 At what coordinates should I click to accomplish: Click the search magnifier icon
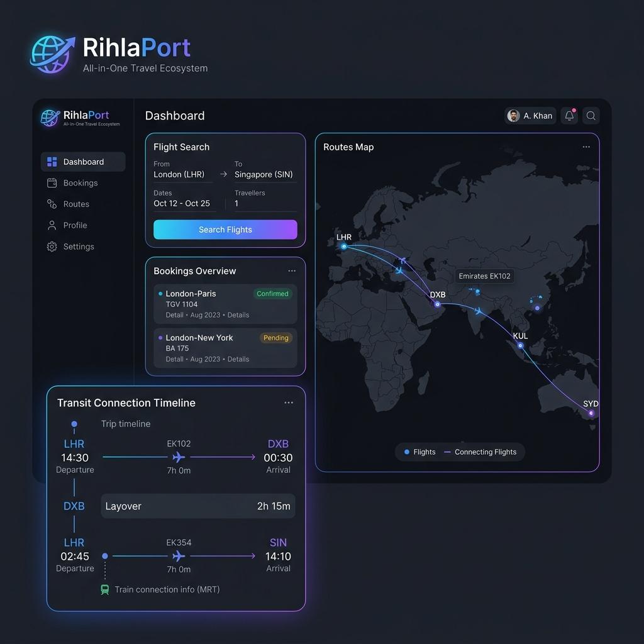pyautogui.click(x=591, y=116)
